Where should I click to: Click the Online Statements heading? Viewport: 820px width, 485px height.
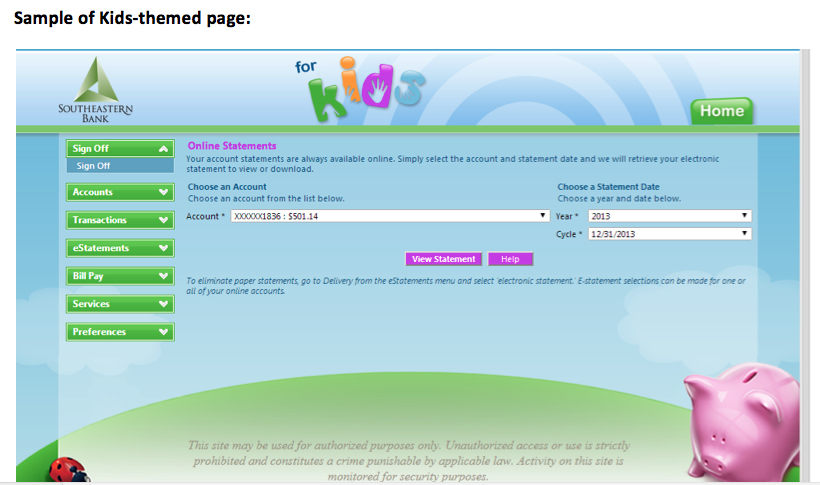pos(232,146)
